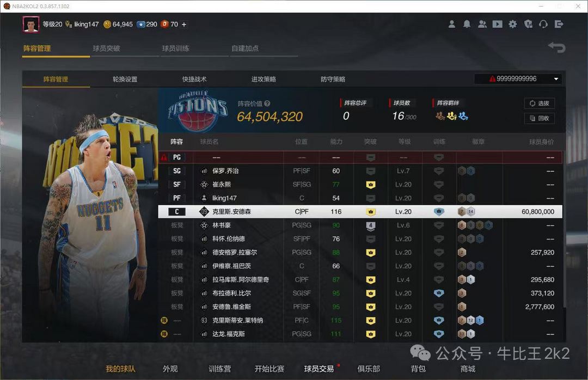Viewport: 588px width, 380px height.
Task: Select bench player 伊维察.祖巴茨
Action: click(x=360, y=266)
